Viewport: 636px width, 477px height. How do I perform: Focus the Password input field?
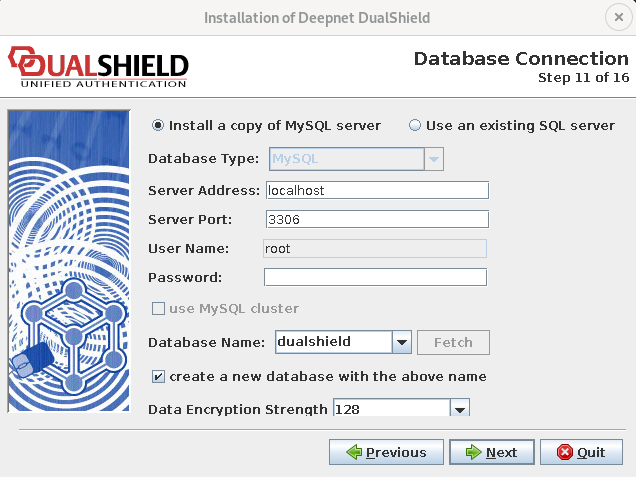(x=375, y=277)
